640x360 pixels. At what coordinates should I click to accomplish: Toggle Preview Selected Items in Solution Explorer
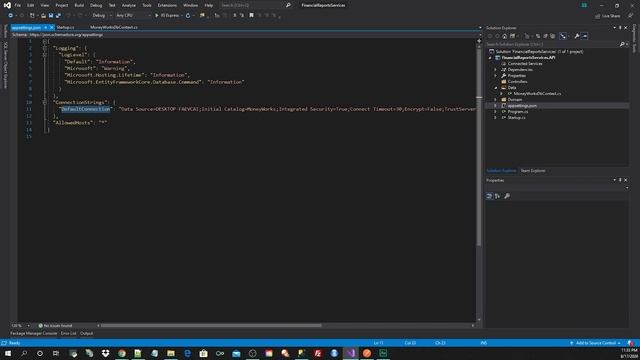[585, 36]
